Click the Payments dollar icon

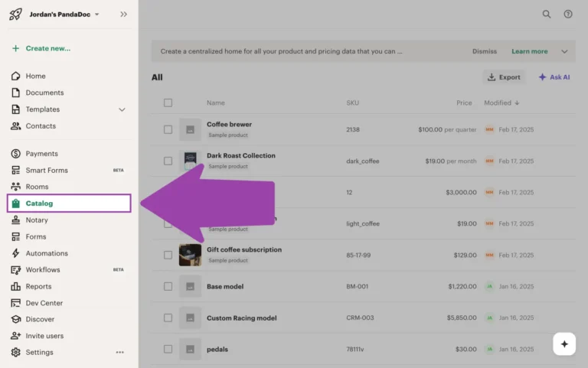point(15,154)
